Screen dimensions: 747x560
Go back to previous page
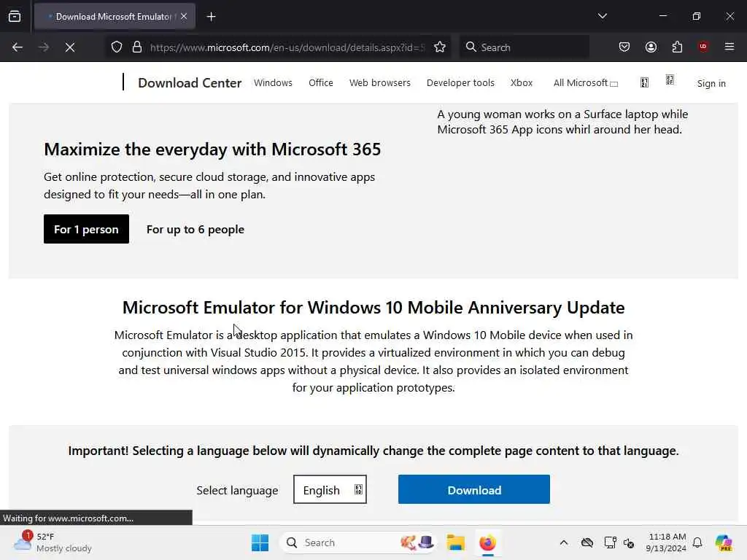tap(18, 47)
